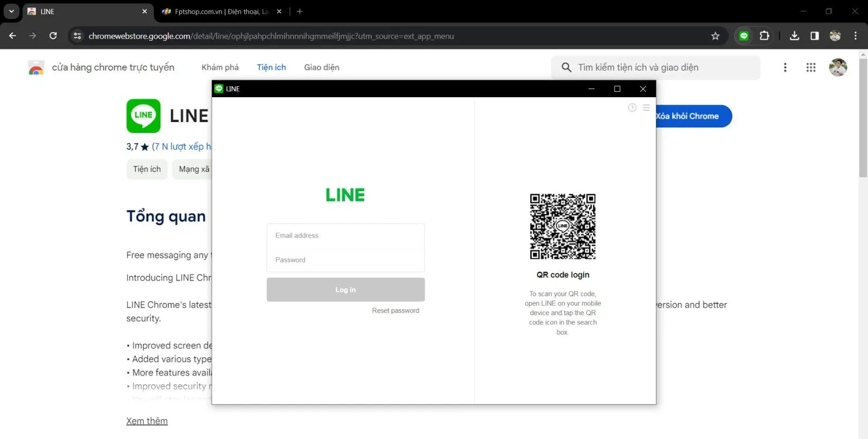Select the 'Mạng xã' category chip
Viewport: 868px width, 439px height.
[193, 169]
